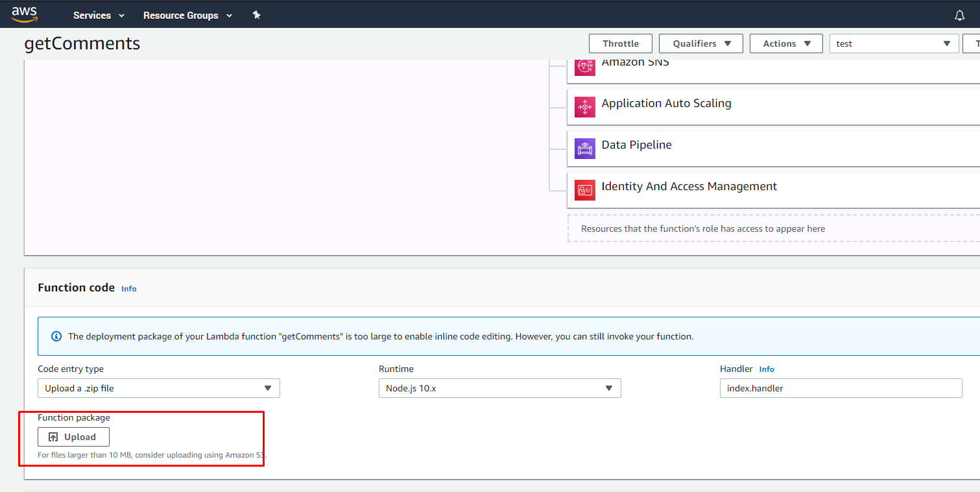Select the Data Pipeline icon

coord(585,149)
